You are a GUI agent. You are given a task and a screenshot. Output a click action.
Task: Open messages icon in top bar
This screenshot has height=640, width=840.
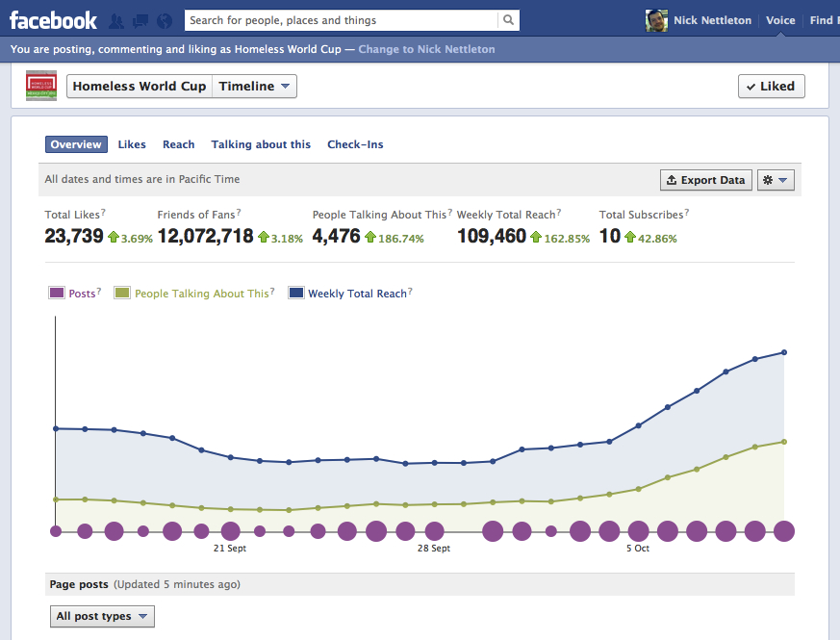point(140,21)
